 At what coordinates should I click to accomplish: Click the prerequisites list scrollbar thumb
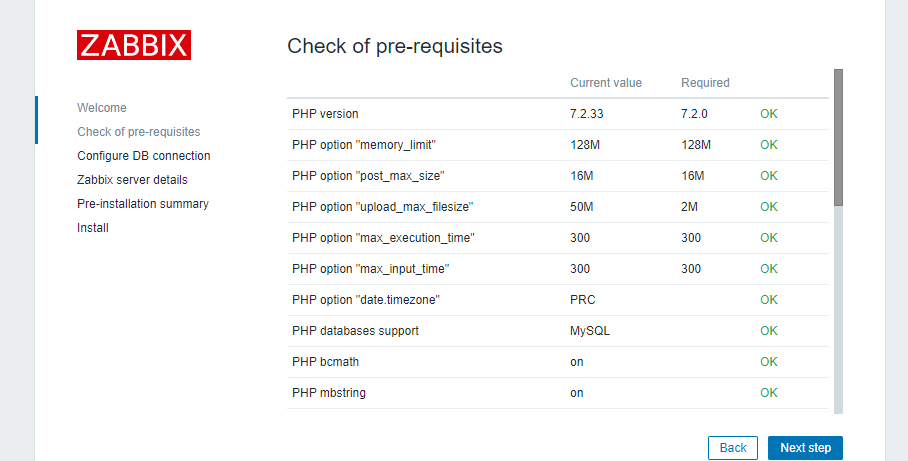(x=838, y=137)
